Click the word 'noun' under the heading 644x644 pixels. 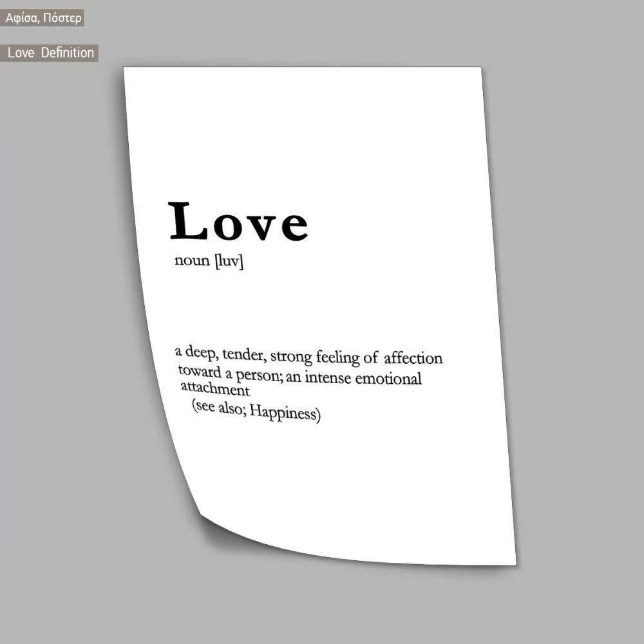pos(192,261)
